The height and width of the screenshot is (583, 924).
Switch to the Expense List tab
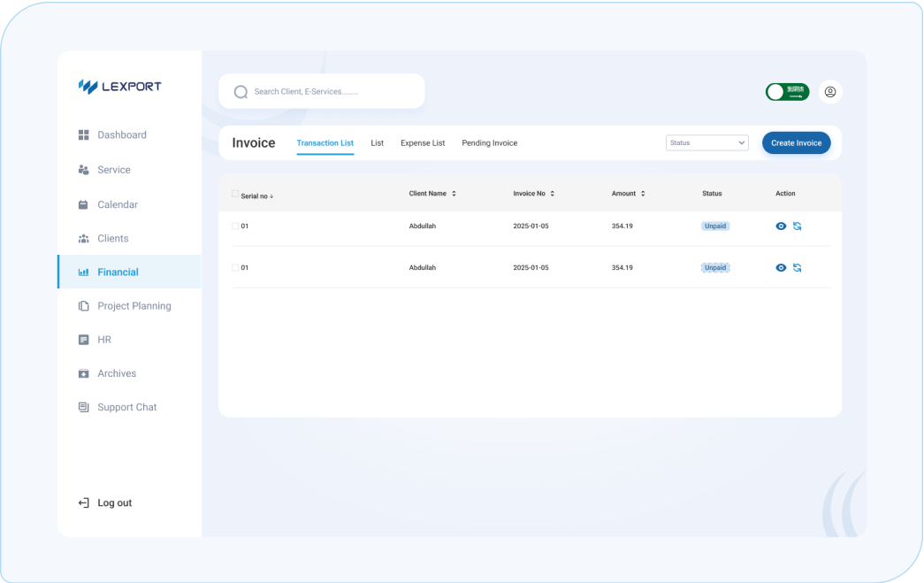423,143
